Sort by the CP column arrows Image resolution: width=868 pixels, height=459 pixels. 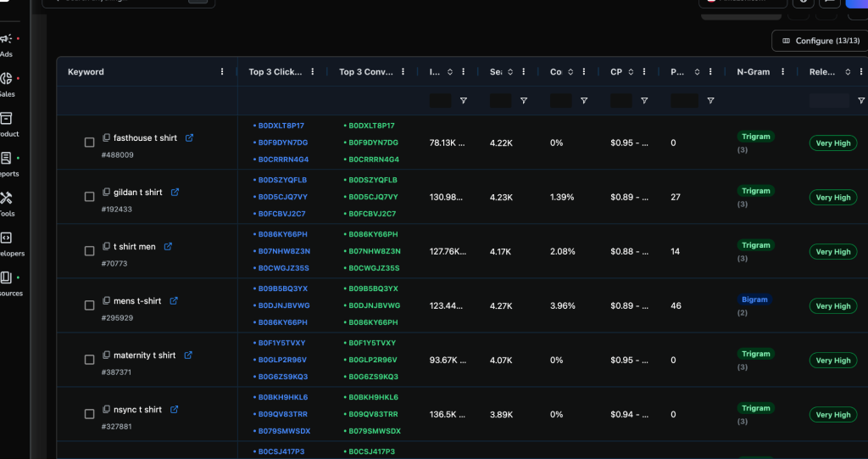[631, 71]
